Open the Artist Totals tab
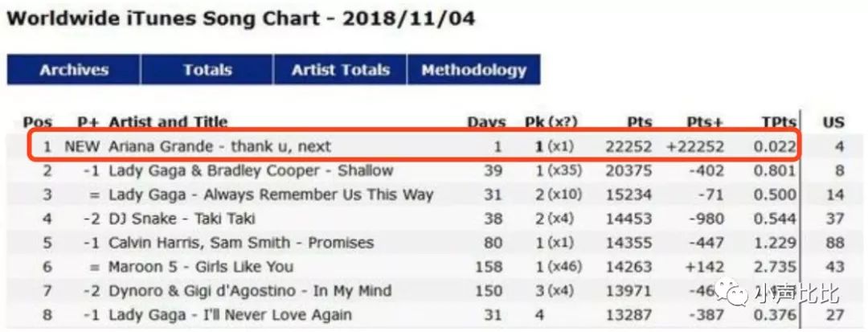 340,70
